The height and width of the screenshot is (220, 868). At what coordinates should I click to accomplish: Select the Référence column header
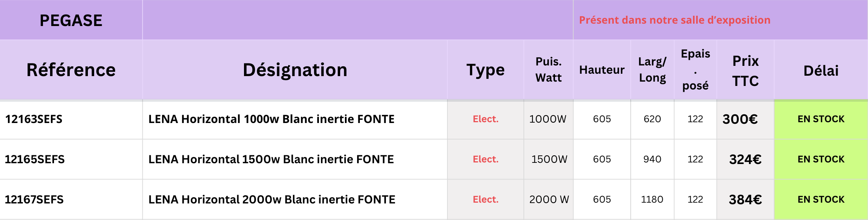tap(71, 70)
